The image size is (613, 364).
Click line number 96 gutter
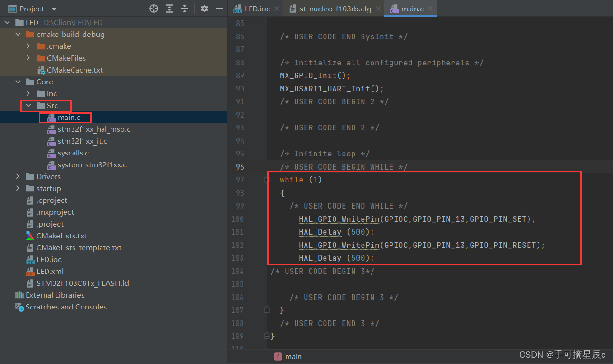click(240, 167)
